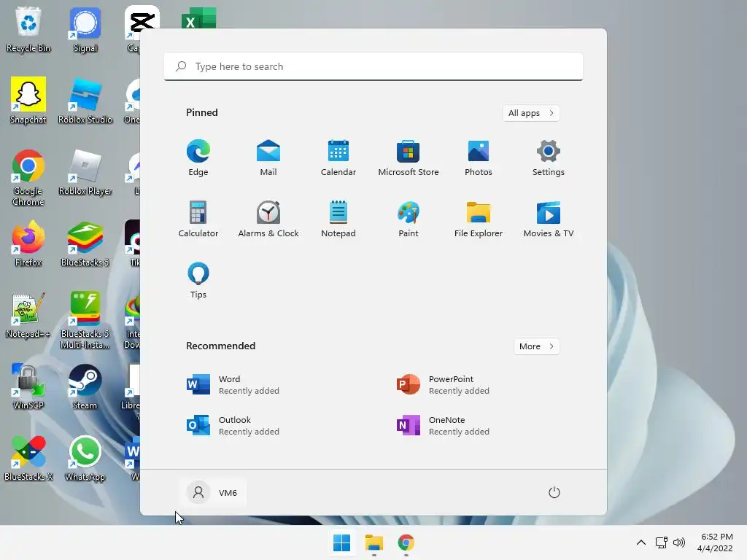
Task: Click the power button in Start menu
Action: point(554,492)
